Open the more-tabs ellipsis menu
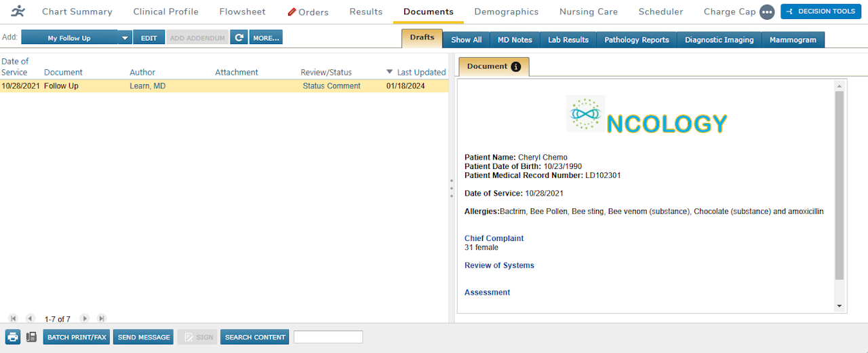Image resolution: width=868 pixels, height=353 pixels. 767,12
